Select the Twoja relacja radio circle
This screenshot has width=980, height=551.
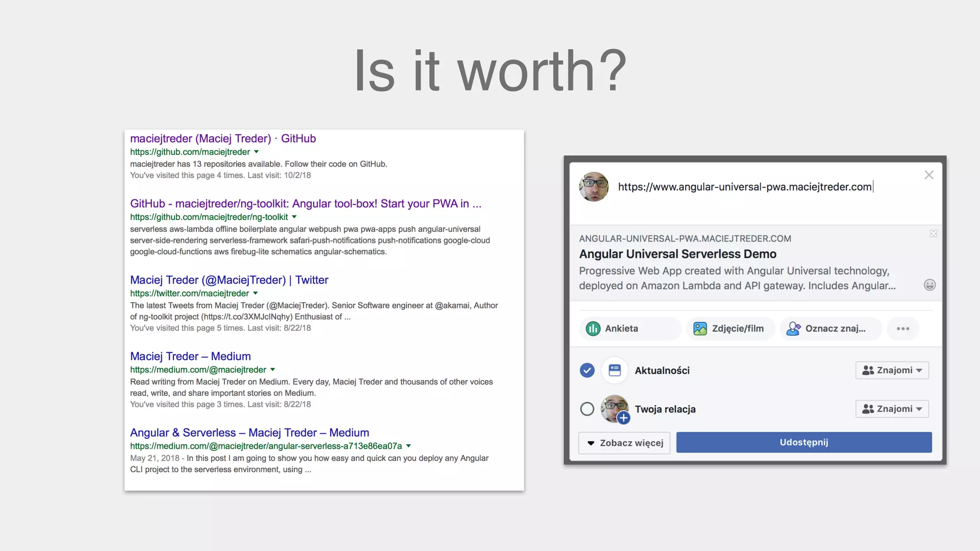tap(587, 409)
